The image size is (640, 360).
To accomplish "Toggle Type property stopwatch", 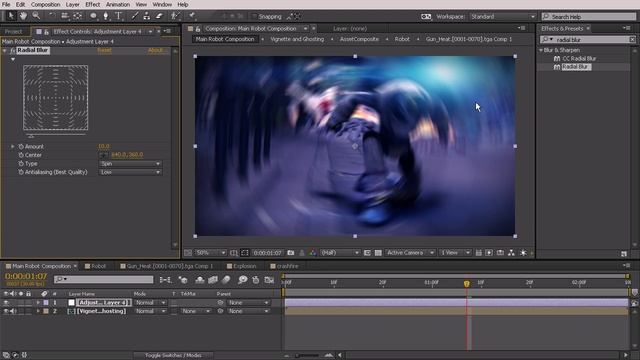I will coord(21,163).
